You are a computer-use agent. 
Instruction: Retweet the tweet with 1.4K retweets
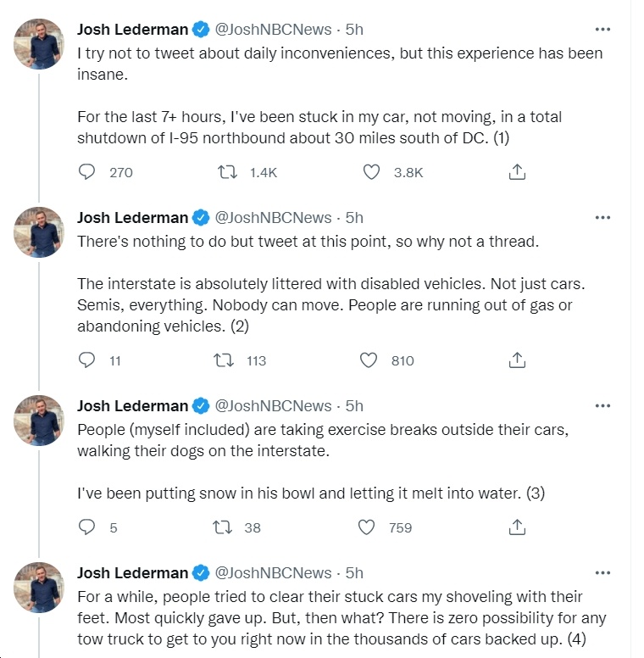coord(228,172)
